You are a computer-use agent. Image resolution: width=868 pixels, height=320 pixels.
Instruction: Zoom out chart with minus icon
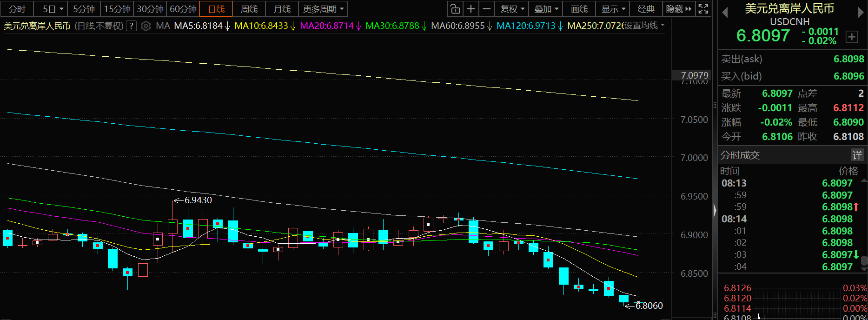click(x=487, y=9)
